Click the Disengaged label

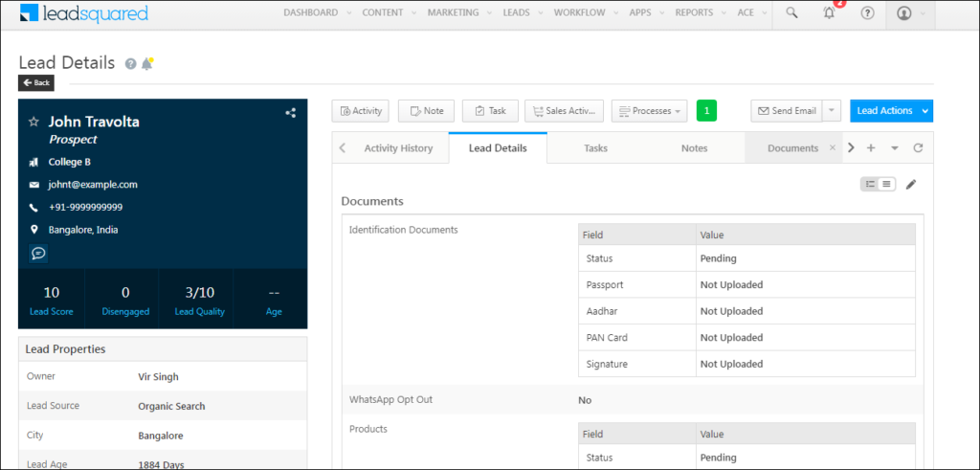pyautogui.click(x=125, y=311)
